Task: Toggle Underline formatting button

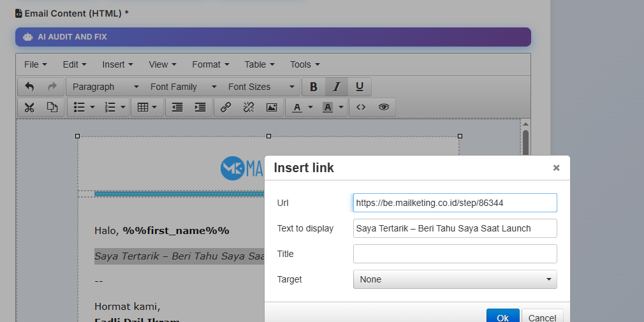Action: pos(360,87)
